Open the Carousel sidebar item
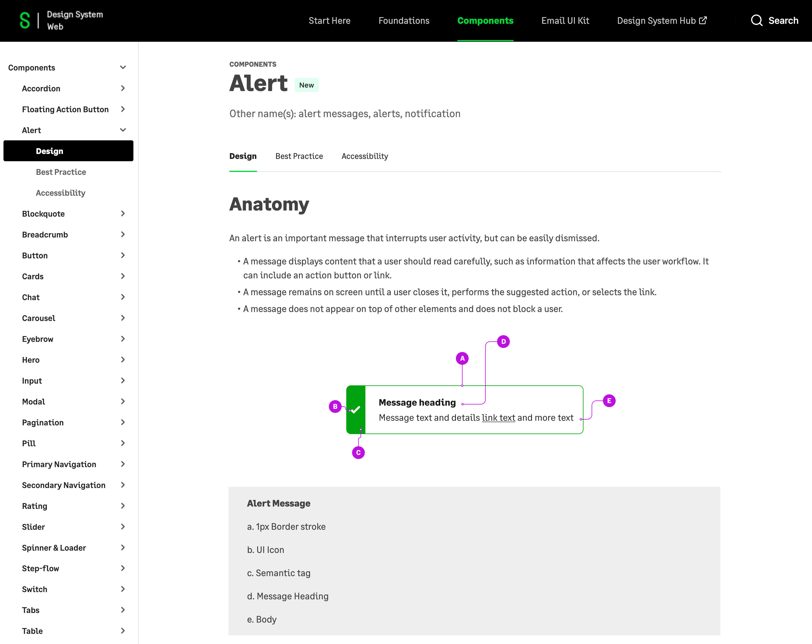Image resolution: width=812 pixels, height=644 pixels. [x=38, y=318]
